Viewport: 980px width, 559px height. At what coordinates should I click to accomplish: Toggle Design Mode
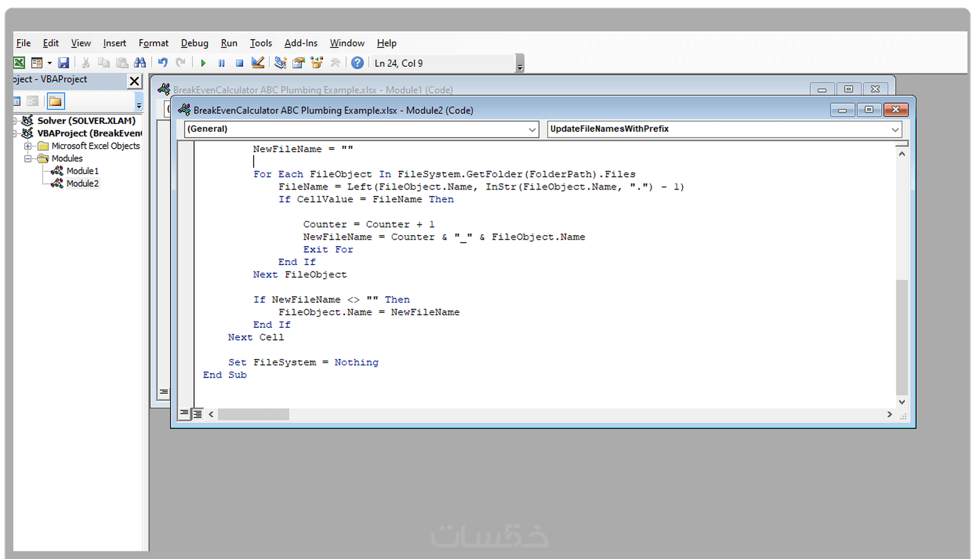[258, 62]
